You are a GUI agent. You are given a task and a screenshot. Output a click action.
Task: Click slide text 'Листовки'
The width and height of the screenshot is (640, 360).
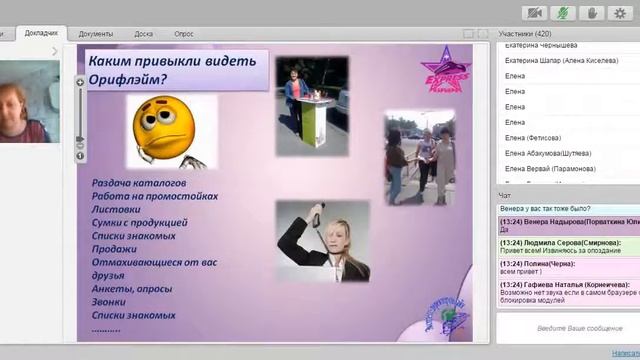pos(116,209)
